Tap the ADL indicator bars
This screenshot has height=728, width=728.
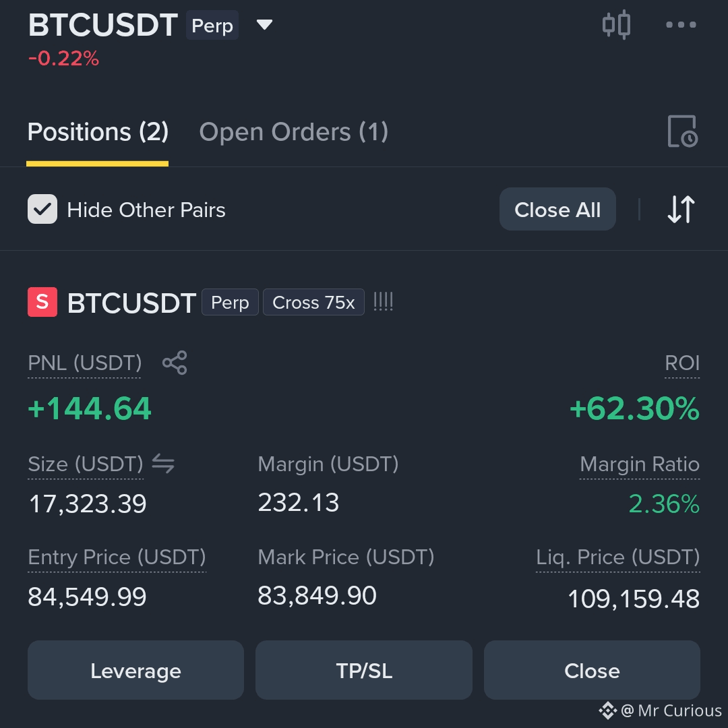383,302
